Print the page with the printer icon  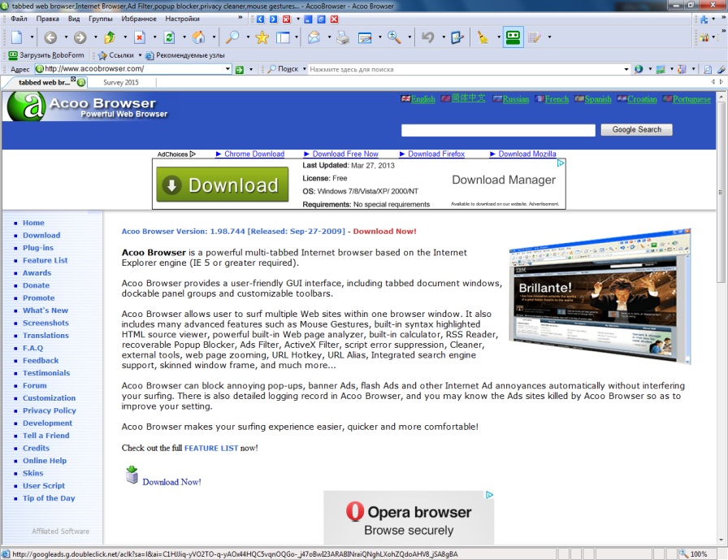343,37
